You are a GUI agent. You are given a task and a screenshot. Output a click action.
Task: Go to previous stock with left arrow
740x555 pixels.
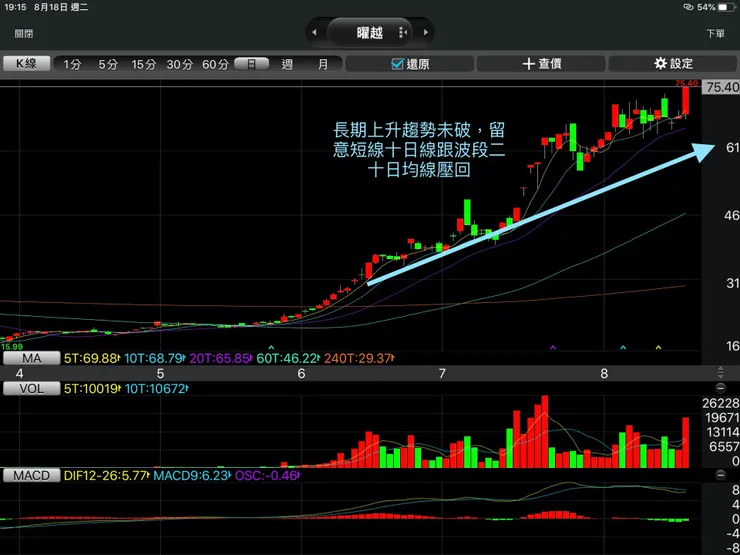point(314,33)
